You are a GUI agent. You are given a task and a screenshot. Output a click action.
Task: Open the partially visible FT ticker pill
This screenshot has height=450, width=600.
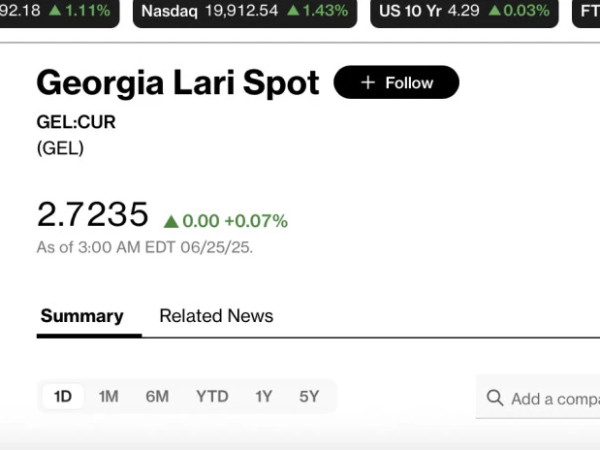pos(586,11)
